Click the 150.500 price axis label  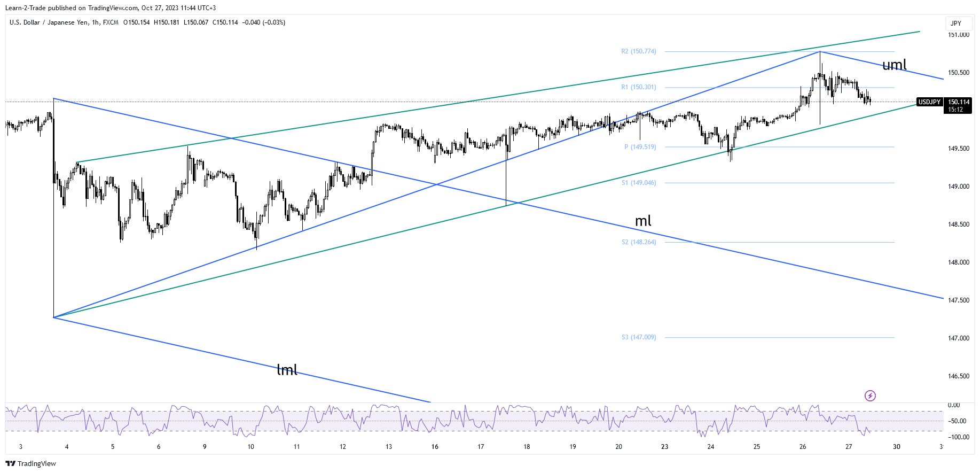tap(959, 73)
